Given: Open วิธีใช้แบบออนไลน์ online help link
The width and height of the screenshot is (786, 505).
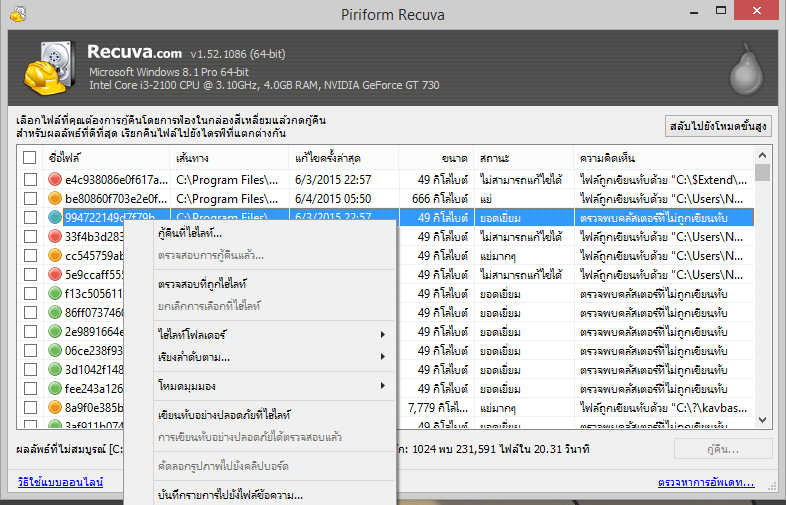Looking at the screenshot, I should (x=60, y=482).
